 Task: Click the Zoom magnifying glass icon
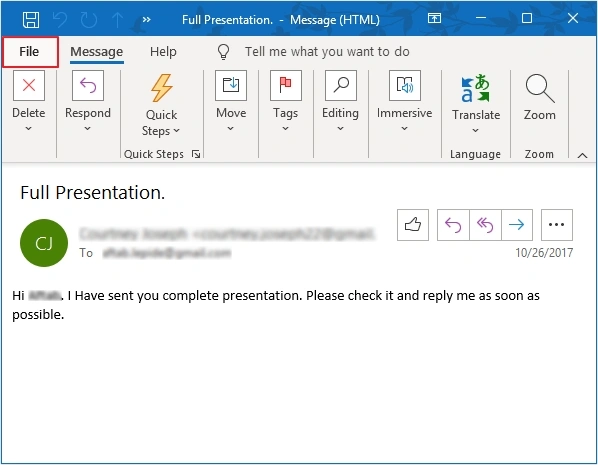(540, 88)
